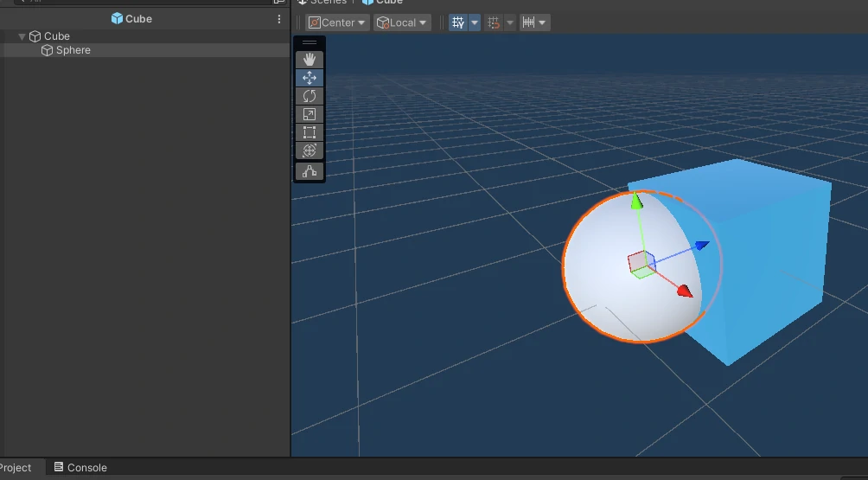Select the Rect transform tool
This screenshot has height=480, width=868.
click(x=310, y=132)
